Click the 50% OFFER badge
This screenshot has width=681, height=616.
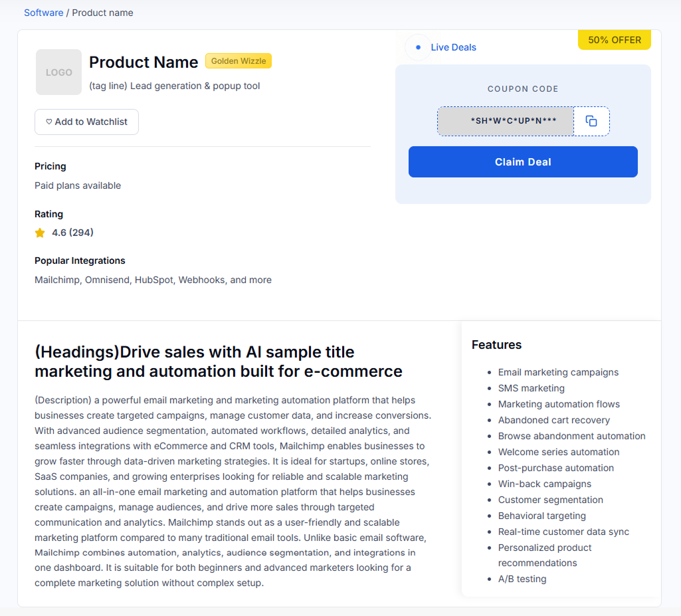click(x=615, y=40)
